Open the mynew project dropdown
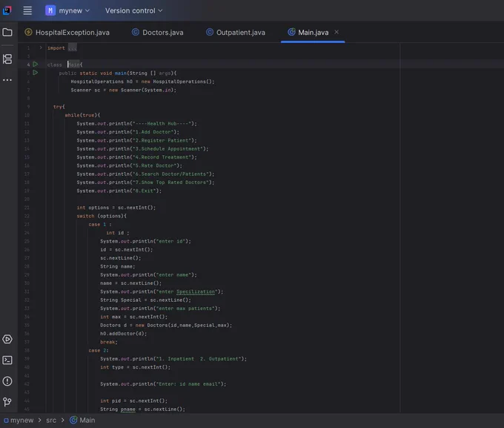This screenshot has height=428, width=504. 67,10
